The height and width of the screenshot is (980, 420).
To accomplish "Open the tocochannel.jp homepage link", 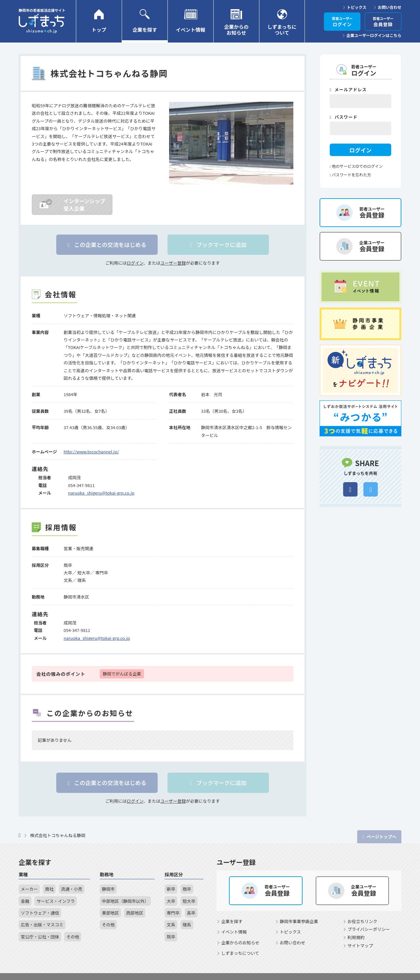I will click(91, 452).
